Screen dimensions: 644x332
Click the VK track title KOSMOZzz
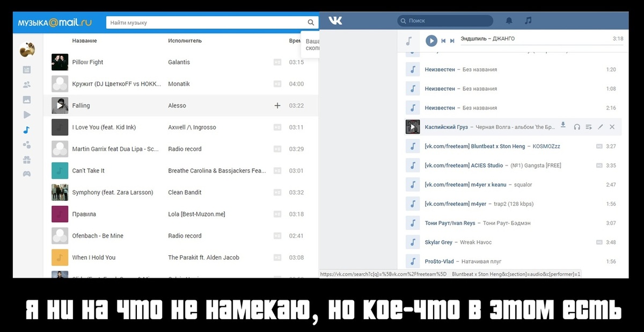pyautogui.click(x=547, y=146)
